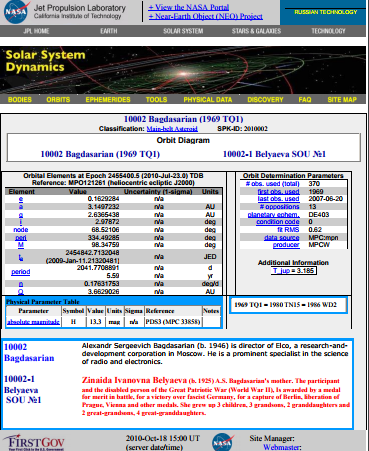Open the BODIES tab in the yellow menu

(20, 99)
